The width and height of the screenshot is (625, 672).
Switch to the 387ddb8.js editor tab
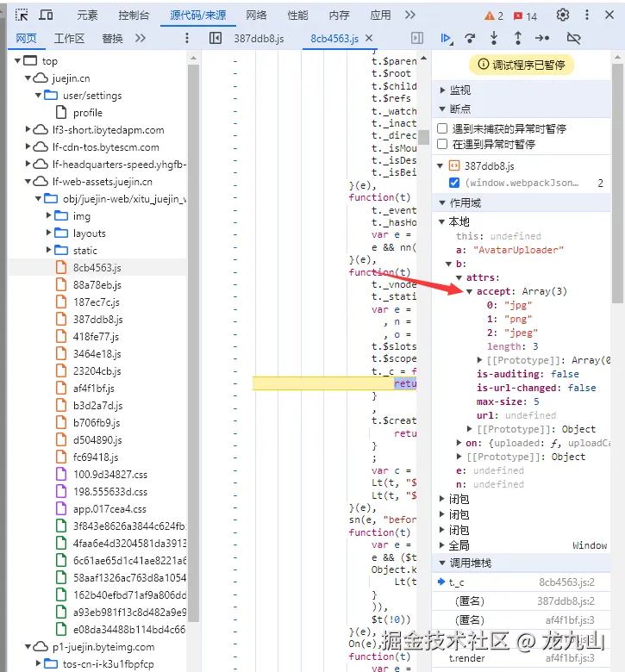259,39
